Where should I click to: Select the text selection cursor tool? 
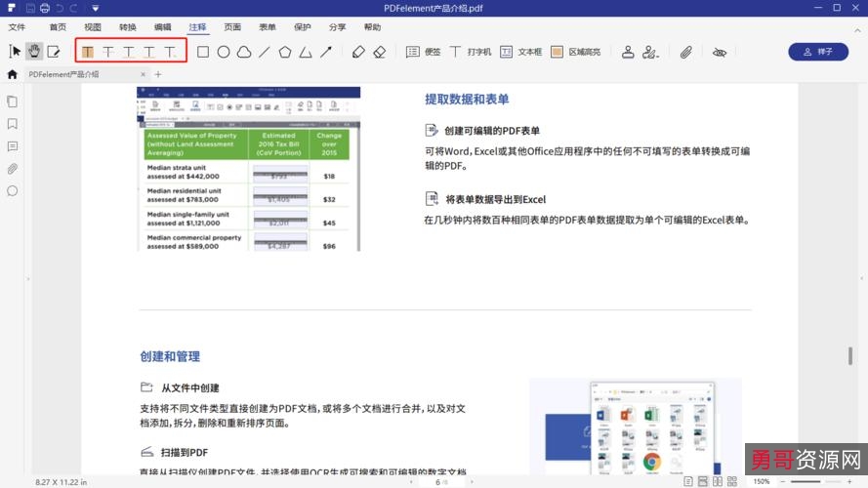tap(15, 52)
